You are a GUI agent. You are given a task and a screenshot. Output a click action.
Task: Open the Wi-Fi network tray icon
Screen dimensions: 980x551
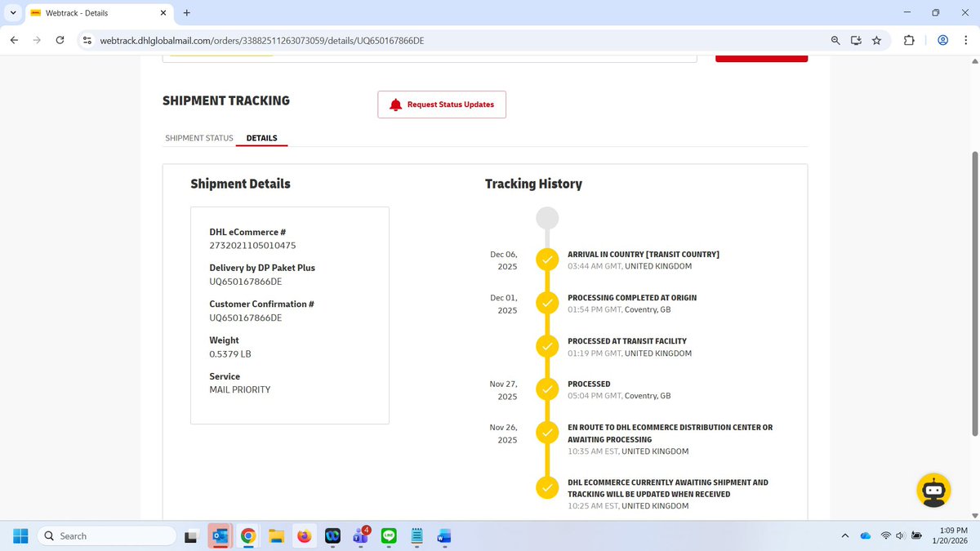(x=886, y=536)
